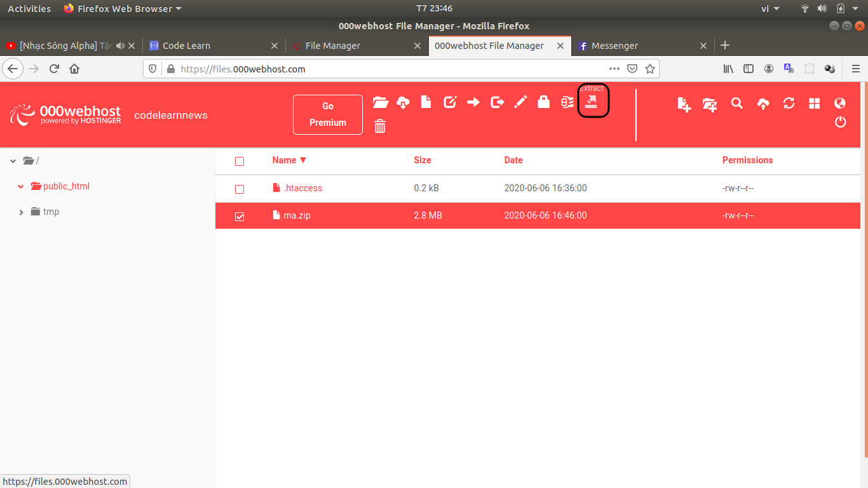
Task: Sort by the Name column header
Action: point(289,160)
